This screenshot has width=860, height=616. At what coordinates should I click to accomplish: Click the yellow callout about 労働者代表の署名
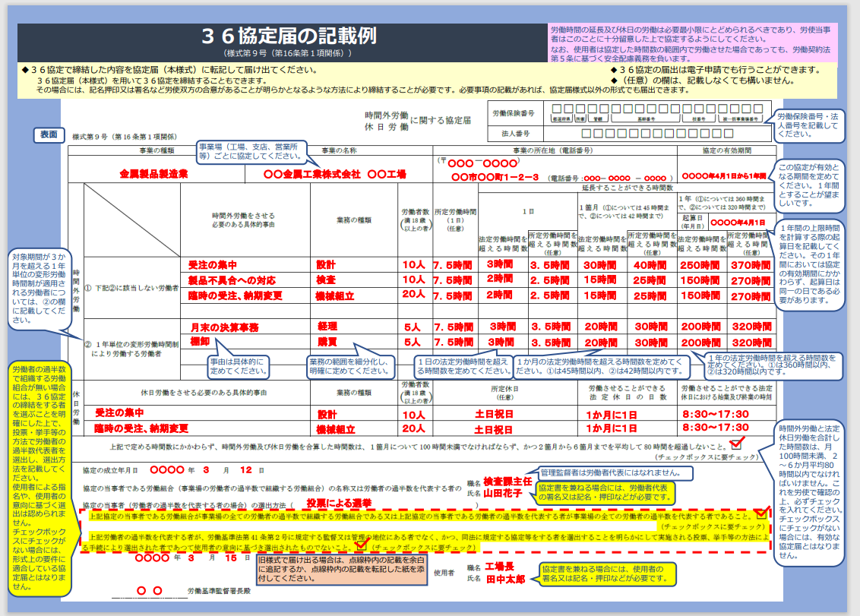coord(605,492)
